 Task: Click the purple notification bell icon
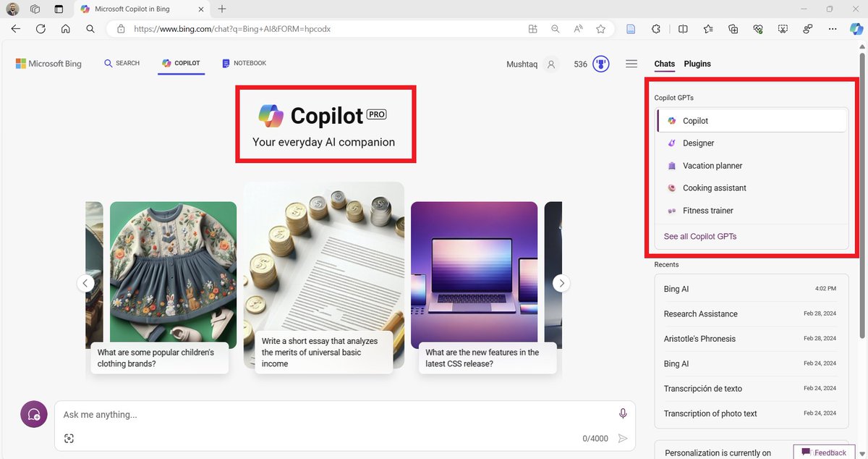point(33,414)
